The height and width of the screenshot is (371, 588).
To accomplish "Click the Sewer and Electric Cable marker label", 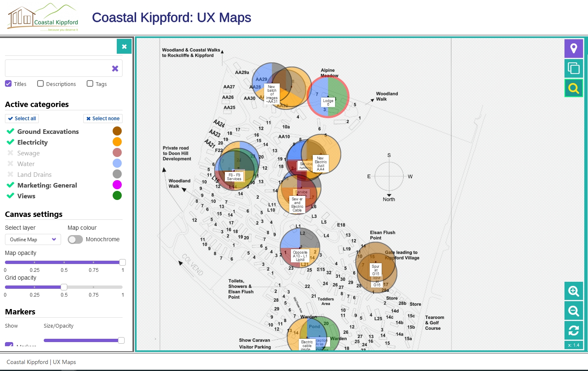I will tap(297, 205).
